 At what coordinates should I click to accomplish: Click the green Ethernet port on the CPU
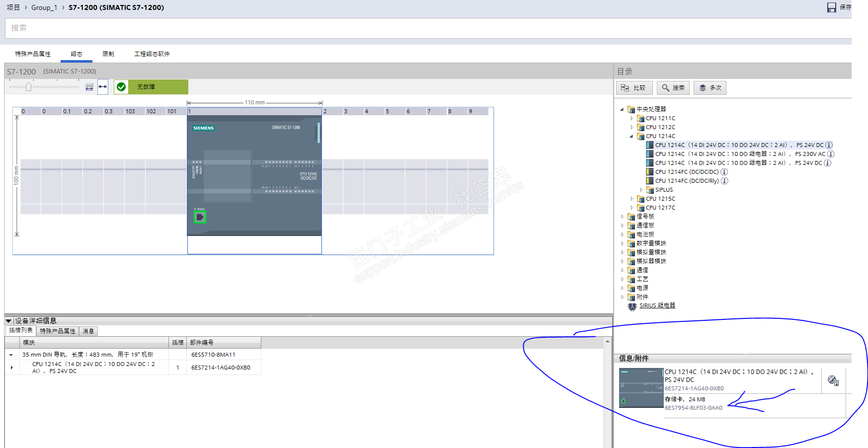pos(200,217)
